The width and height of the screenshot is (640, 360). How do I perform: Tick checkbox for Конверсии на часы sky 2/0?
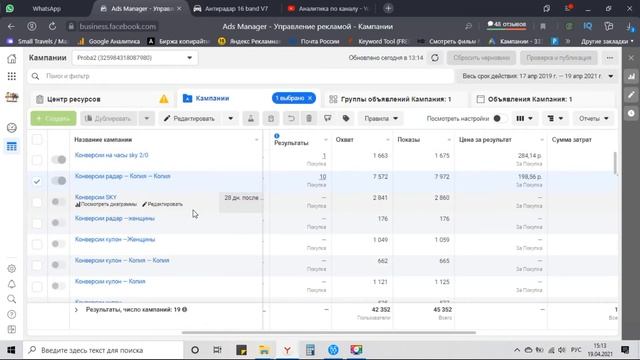click(37, 160)
